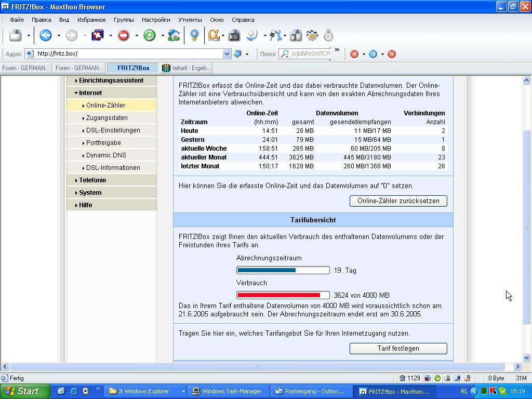This screenshot has width=532, height=399.
Task: Click the New window toolbar icon
Action: click(x=15, y=35)
